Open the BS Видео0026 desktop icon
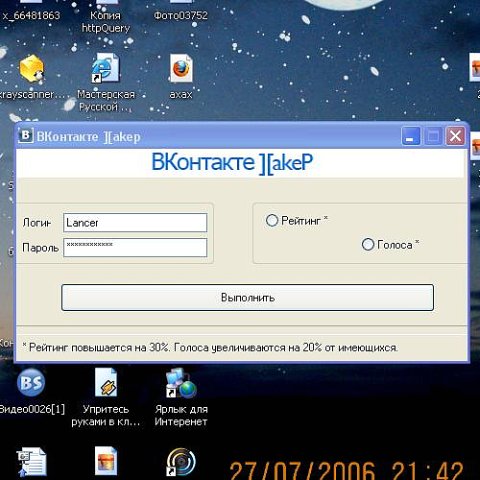 point(31,383)
